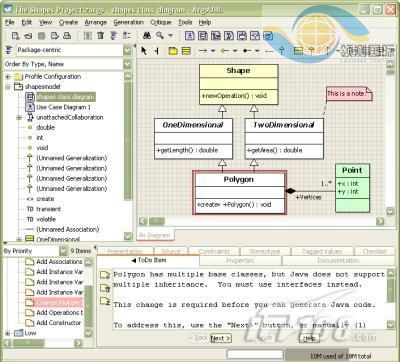Open the Tools menu
The height and width of the screenshot is (362, 400).
(x=185, y=22)
